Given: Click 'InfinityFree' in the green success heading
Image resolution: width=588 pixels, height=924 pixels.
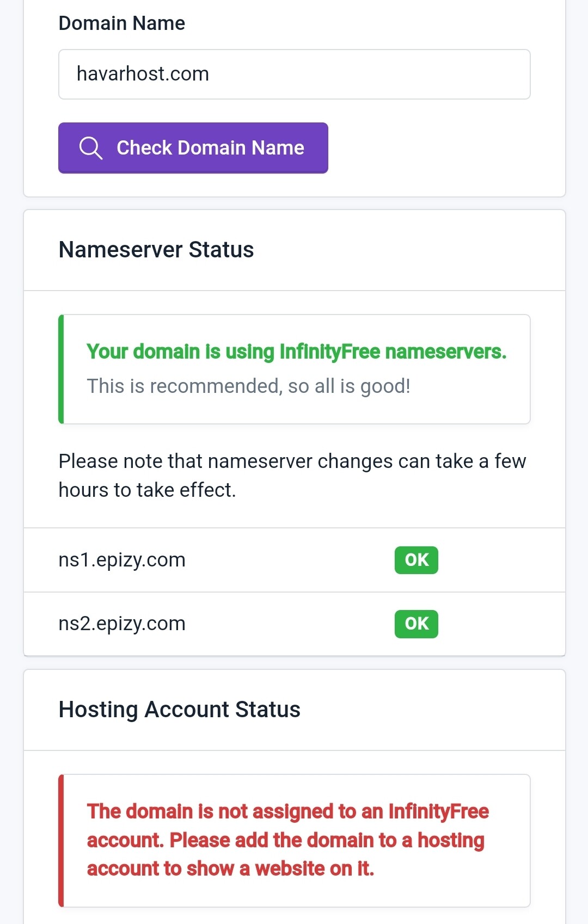Looking at the screenshot, I should [329, 352].
